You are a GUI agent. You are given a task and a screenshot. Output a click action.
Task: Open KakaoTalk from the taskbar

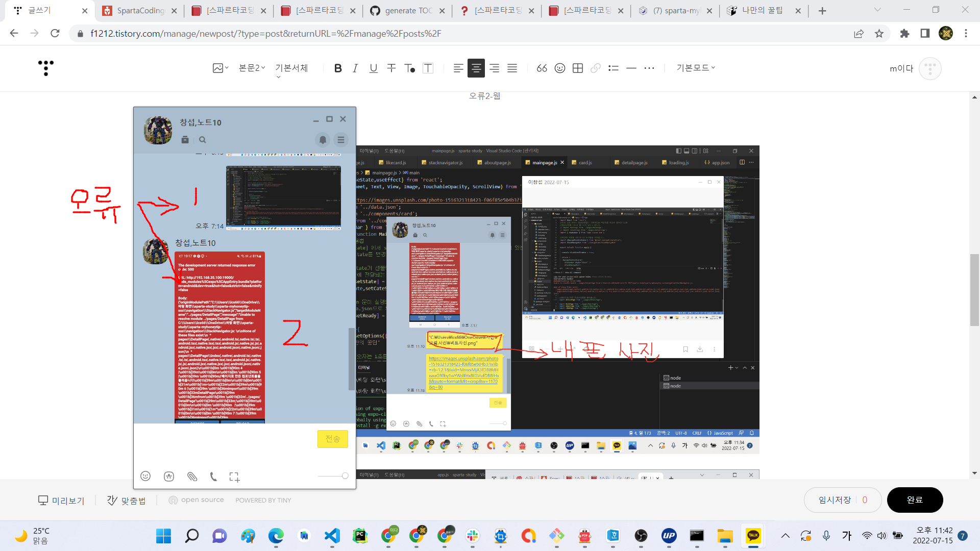(x=753, y=536)
